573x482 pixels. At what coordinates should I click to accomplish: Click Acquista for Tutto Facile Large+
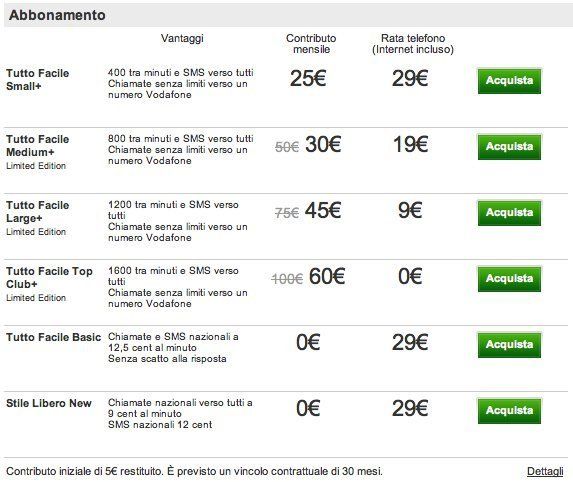coord(509,213)
